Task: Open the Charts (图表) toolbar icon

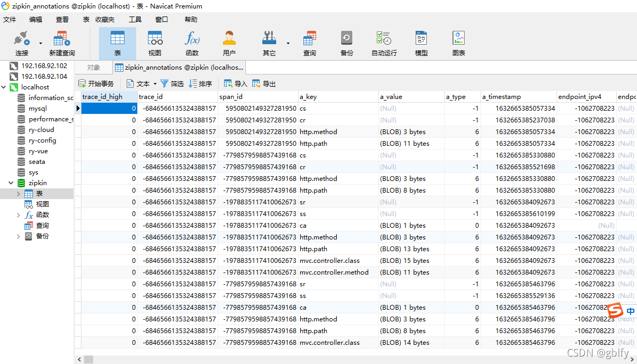Action: point(459,44)
